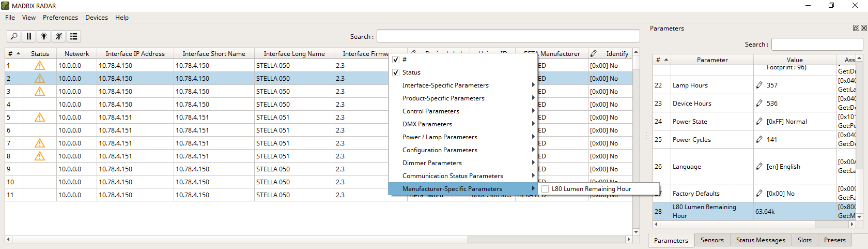Toggle the '#' column checkbox in context menu

[396, 60]
